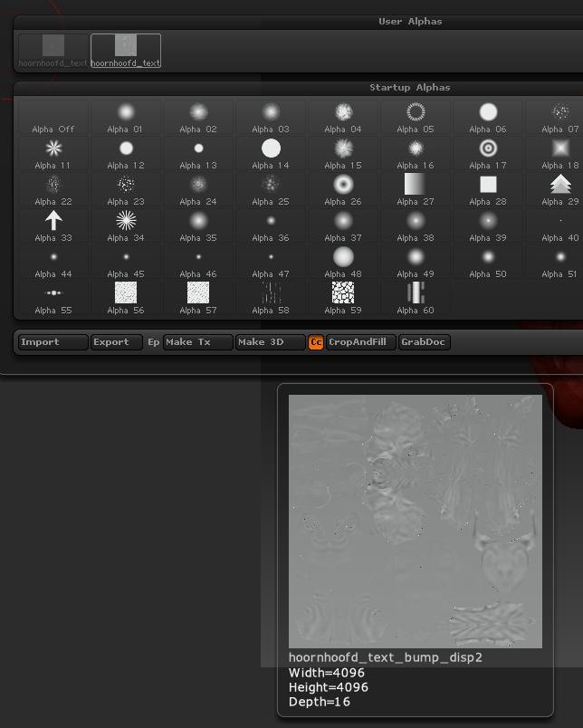Pick the Alpha 03 alpha
The width and height of the screenshot is (583, 728).
271,118
